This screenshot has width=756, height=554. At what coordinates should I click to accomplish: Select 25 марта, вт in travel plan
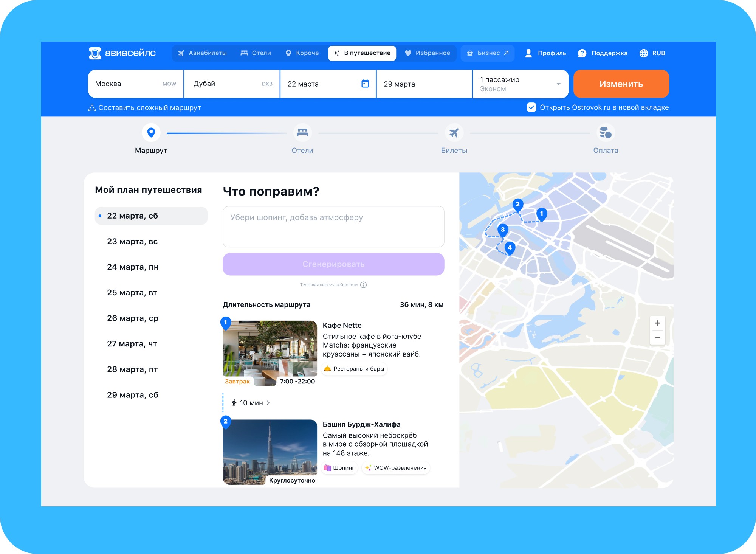pos(132,292)
